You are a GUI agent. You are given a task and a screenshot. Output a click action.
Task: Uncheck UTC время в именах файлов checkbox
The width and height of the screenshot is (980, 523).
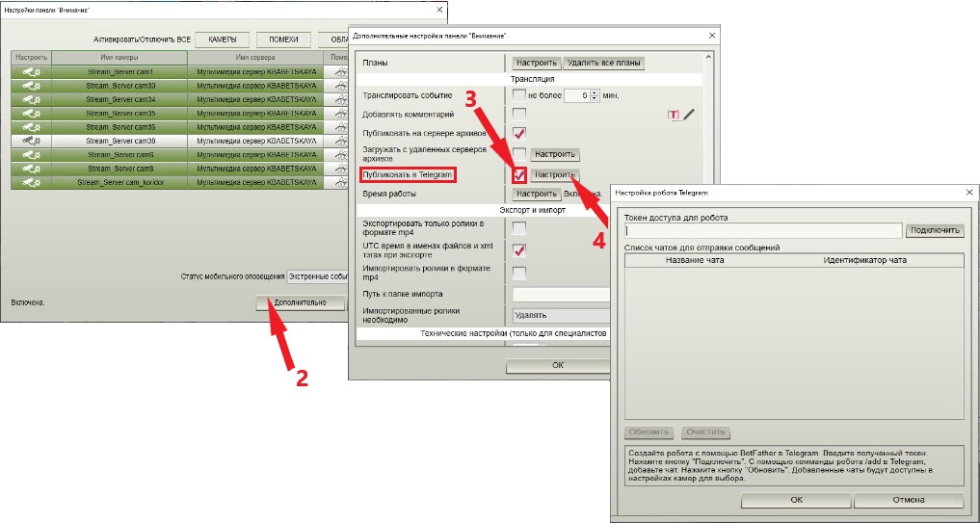pos(518,250)
